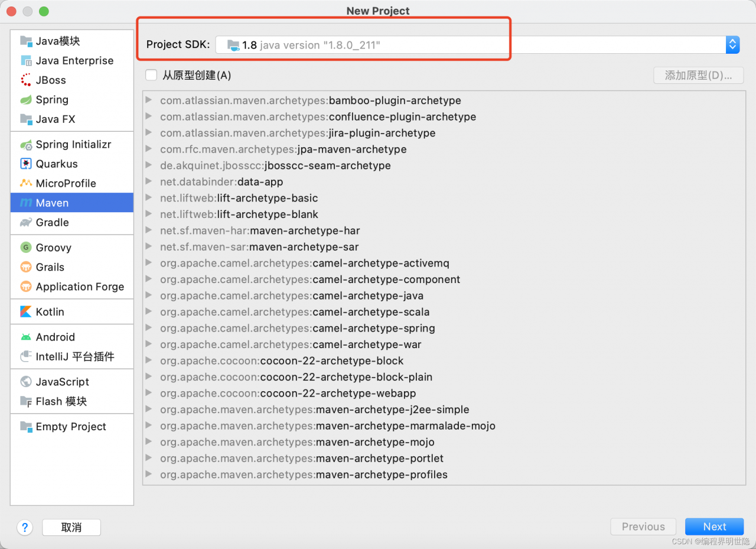This screenshot has height=549, width=756.
Task: Click the green Spring leaf icon
Action: (x=26, y=99)
